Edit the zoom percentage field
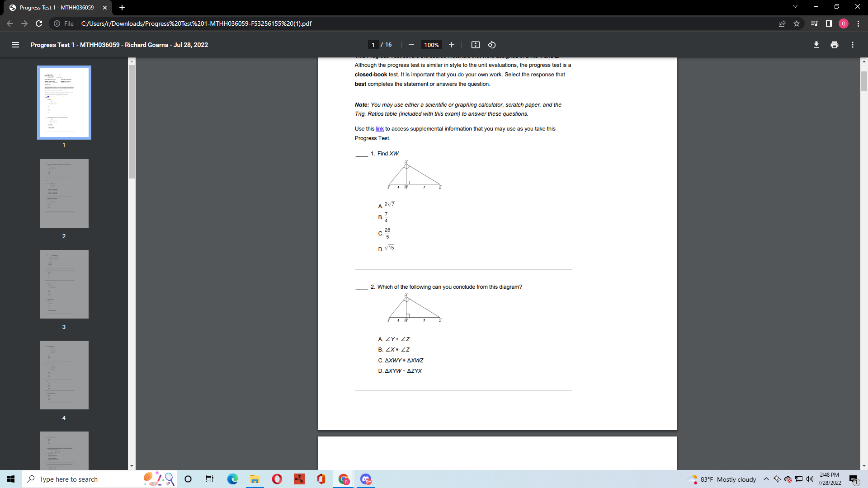This screenshot has width=868, height=488. (430, 45)
